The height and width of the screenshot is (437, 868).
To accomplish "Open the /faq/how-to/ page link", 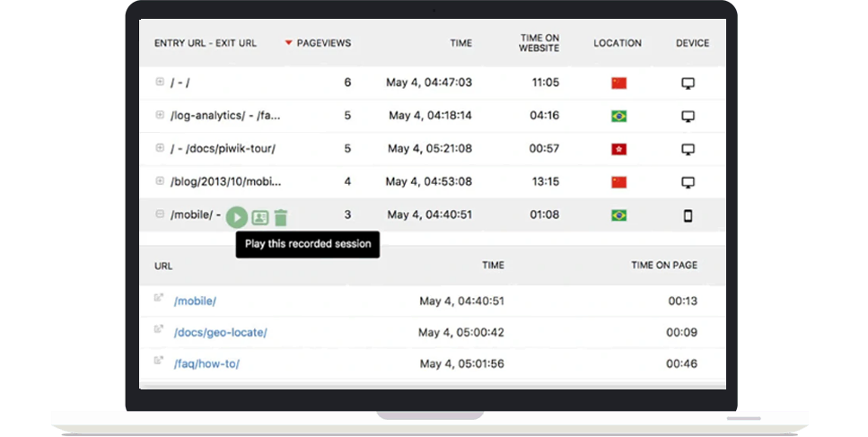I will pyautogui.click(x=206, y=364).
